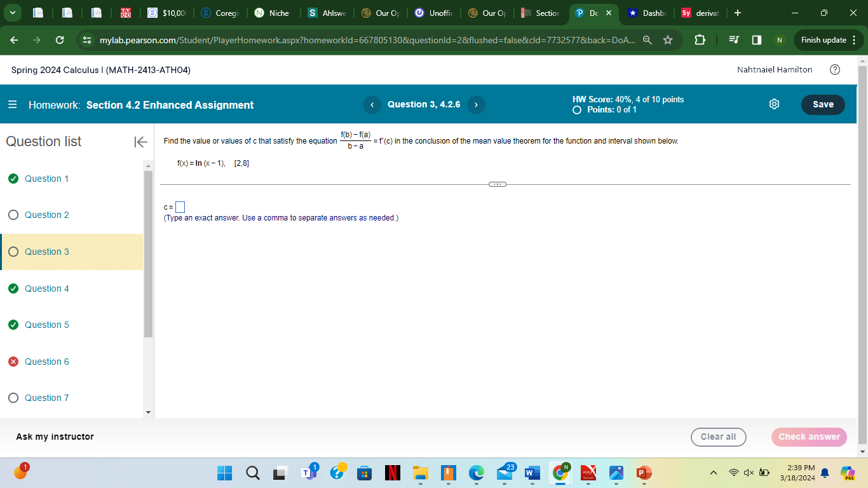Open Wi-Fi network settings in tray
The height and width of the screenshot is (488, 868).
tap(734, 473)
